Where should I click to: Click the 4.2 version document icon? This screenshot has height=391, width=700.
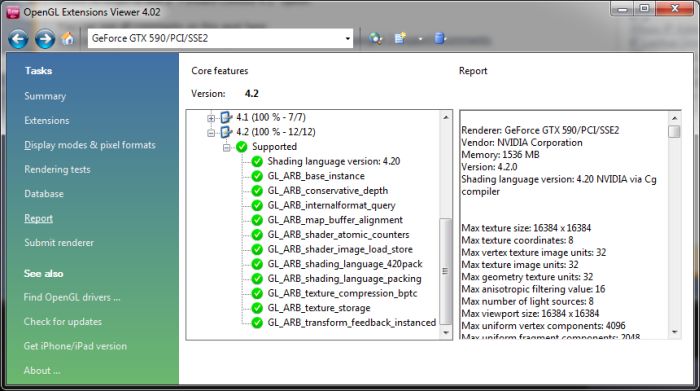pos(226,132)
